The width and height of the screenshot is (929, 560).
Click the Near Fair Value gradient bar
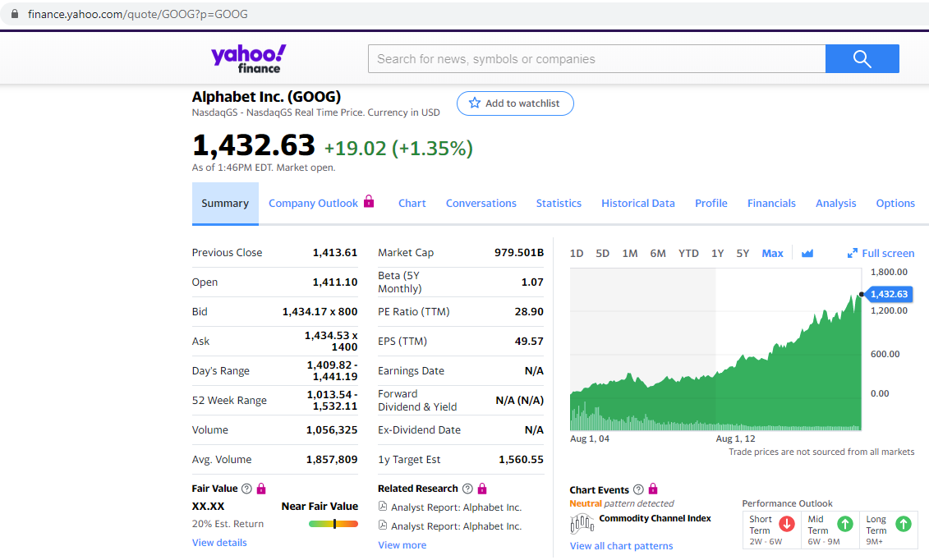point(333,524)
